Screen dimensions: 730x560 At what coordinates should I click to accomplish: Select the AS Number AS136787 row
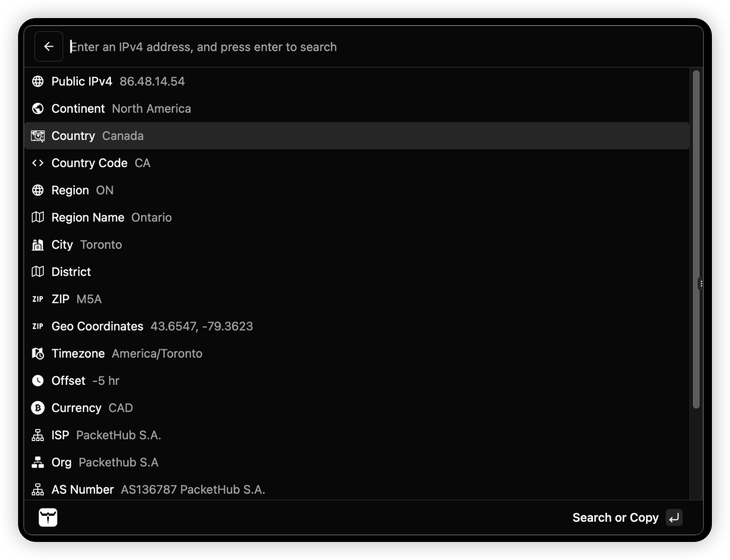351,489
